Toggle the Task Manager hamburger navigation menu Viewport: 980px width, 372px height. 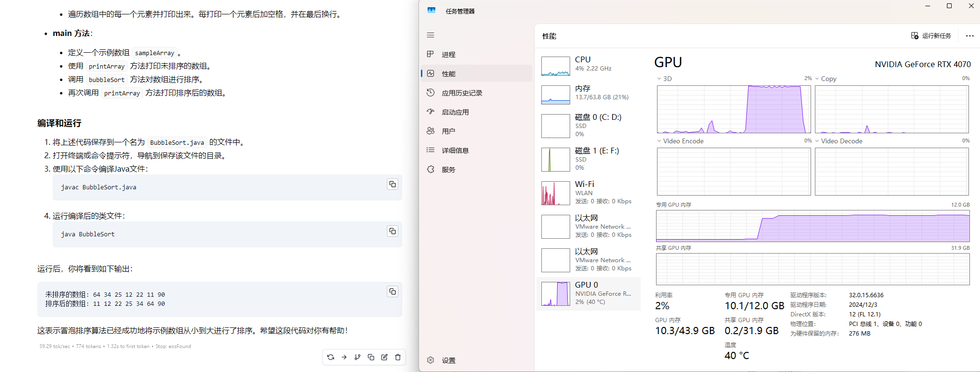click(x=430, y=35)
